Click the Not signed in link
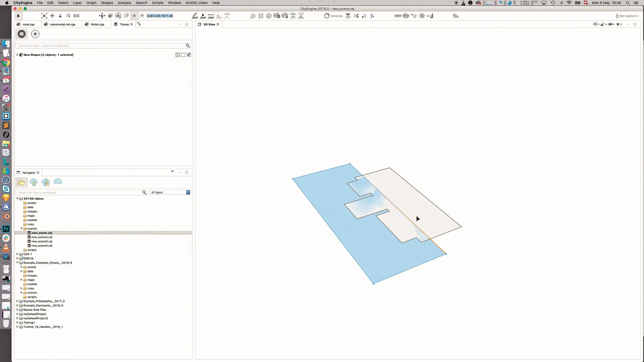This screenshot has height=362, width=644. pyautogui.click(x=628, y=16)
